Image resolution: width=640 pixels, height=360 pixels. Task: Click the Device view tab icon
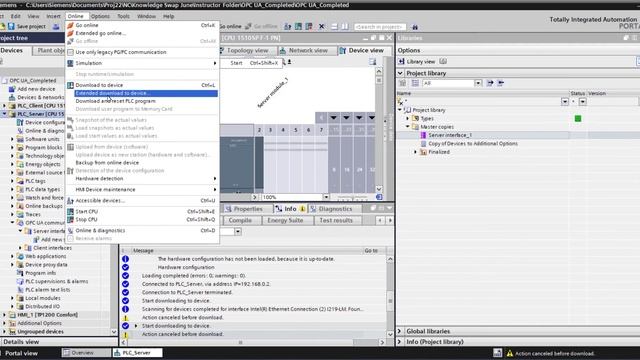tap(343, 51)
